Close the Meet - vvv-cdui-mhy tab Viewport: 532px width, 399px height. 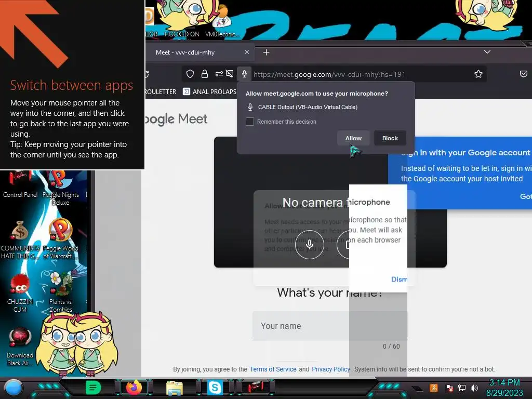[x=247, y=52]
